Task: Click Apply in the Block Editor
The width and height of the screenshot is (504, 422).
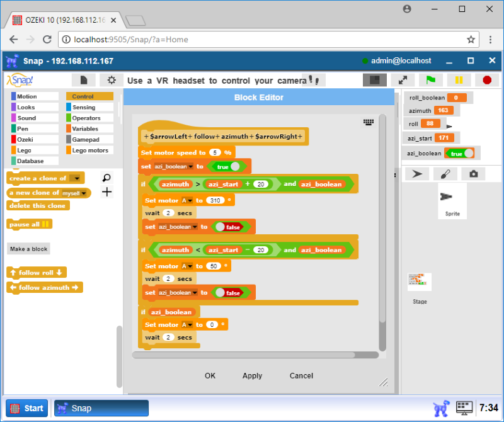Action: 252,375
